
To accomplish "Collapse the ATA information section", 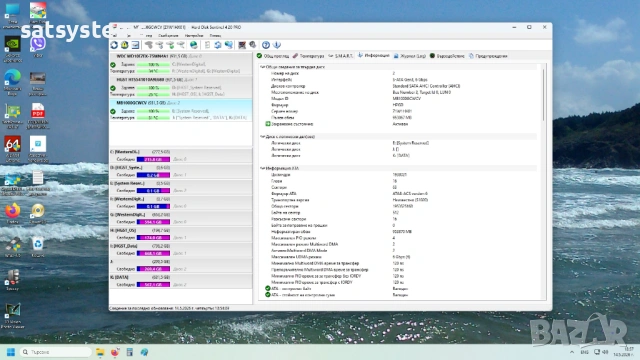I will point(262,168).
